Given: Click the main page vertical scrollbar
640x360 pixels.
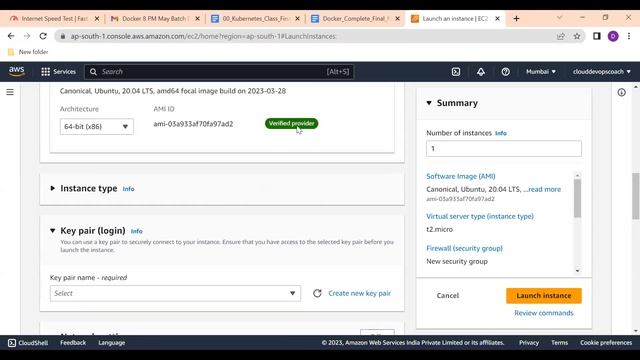Looking at the screenshot, I should click(636, 196).
